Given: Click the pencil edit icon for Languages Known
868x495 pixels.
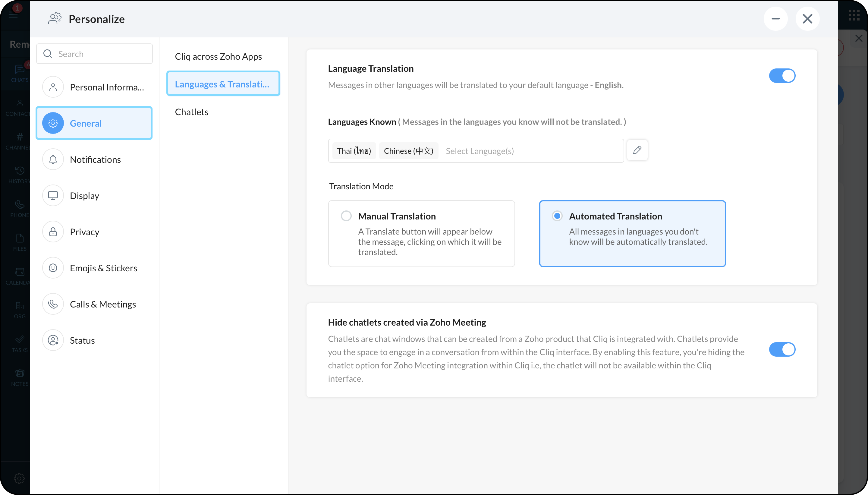Looking at the screenshot, I should tap(637, 150).
